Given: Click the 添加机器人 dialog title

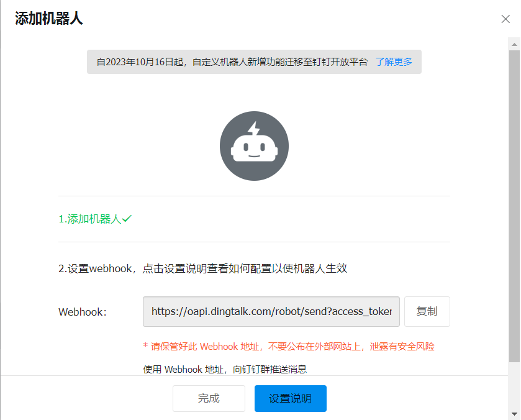Looking at the screenshot, I should pyautogui.click(x=49, y=18).
